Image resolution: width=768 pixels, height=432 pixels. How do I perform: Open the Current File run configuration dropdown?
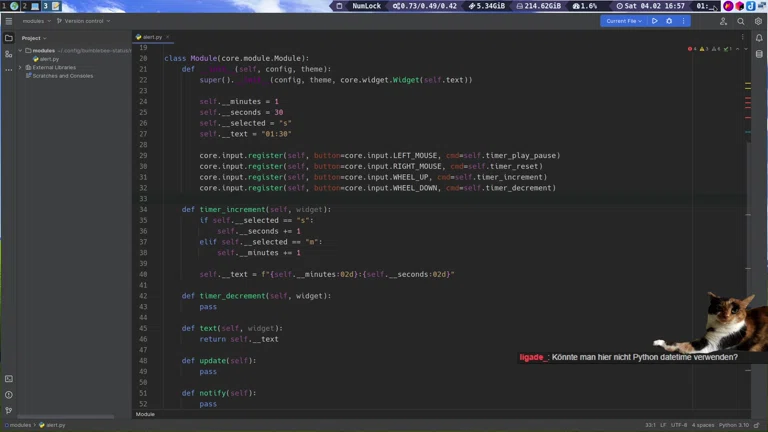pos(624,21)
